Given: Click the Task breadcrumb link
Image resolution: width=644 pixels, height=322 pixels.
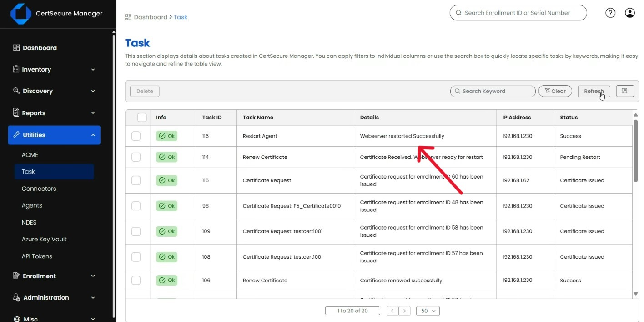Looking at the screenshot, I should click(x=181, y=17).
